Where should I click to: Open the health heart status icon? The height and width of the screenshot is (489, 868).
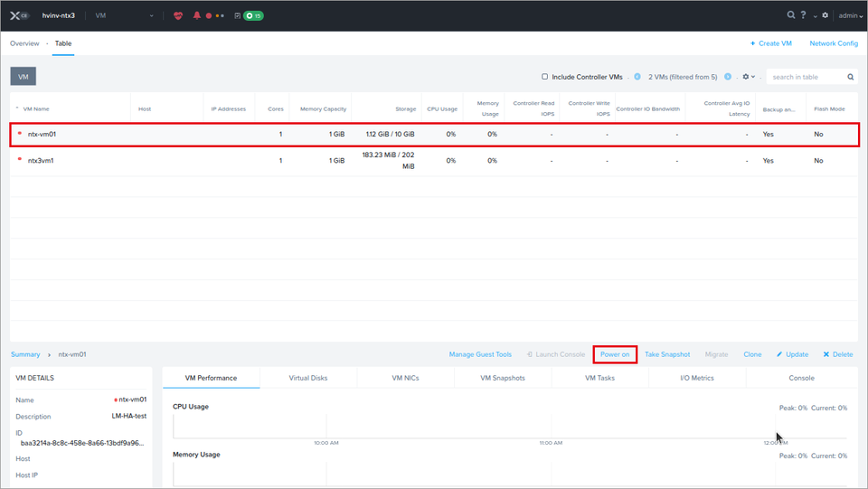point(178,15)
